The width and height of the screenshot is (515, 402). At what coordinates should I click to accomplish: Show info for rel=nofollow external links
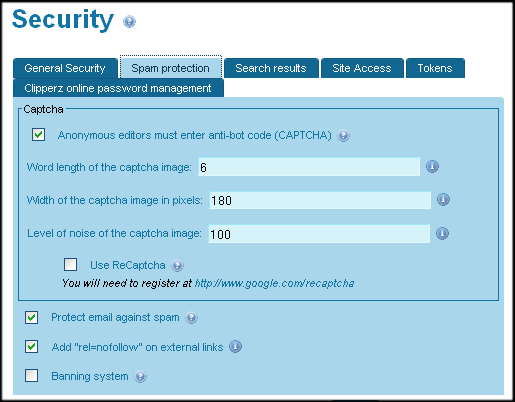pos(235,347)
